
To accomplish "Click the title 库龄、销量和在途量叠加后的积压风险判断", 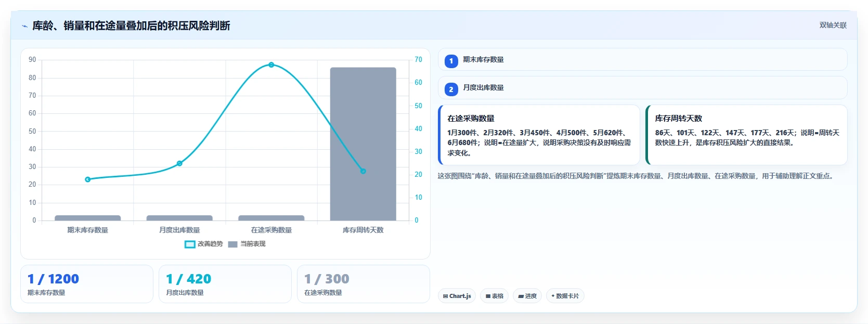I will [x=131, y=25].
